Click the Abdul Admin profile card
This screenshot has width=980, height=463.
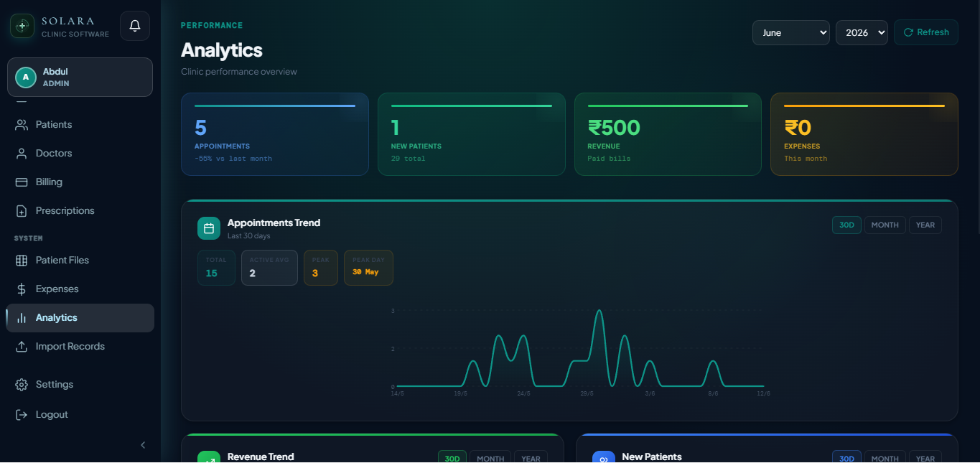coord(80,77)
